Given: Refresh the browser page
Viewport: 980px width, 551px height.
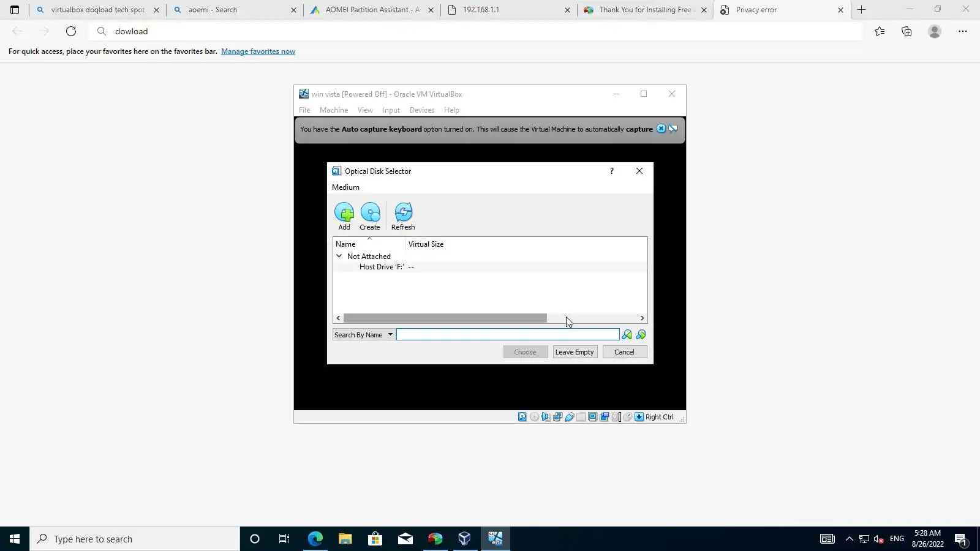Looking at the screenshot, I should [71, 31].
